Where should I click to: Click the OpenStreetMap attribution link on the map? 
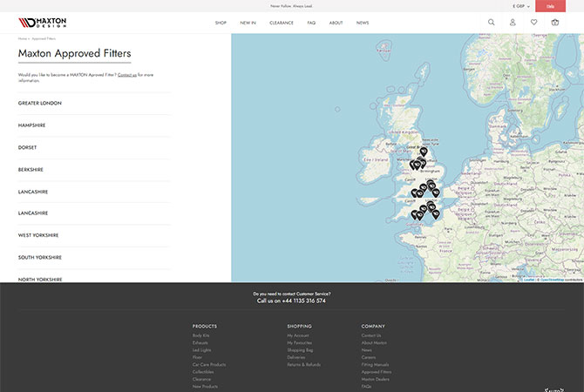pos(552,280)
